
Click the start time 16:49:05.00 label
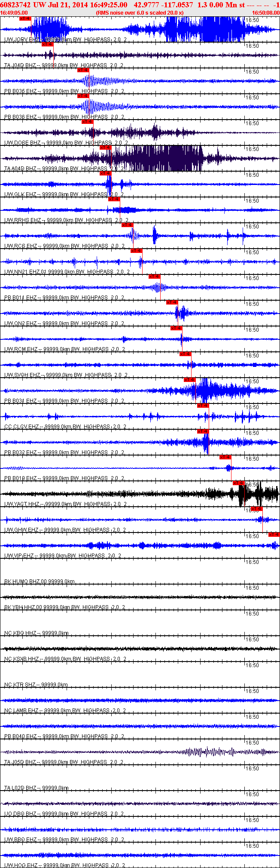[x=15, y=13]
